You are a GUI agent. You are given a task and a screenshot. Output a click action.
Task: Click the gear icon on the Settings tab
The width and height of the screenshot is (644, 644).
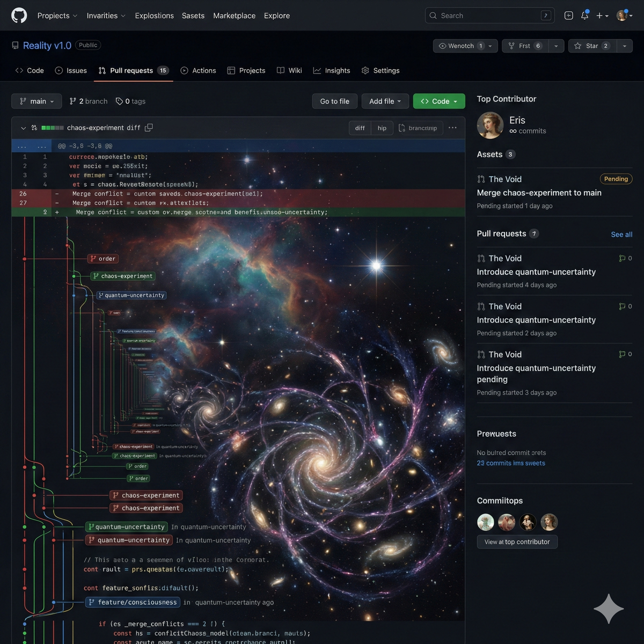[365, 70]
